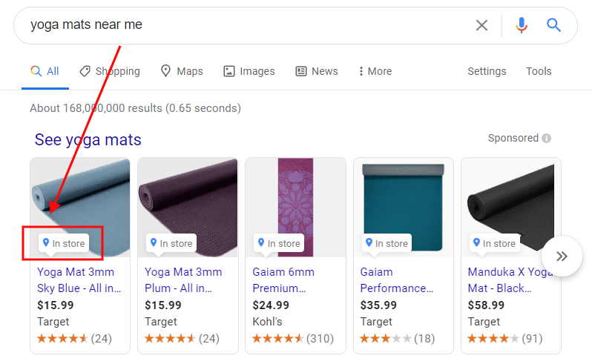Click Target seller under Manduka mat
Image resolution: width=592 pixels, height=364 pixels.
484,322
